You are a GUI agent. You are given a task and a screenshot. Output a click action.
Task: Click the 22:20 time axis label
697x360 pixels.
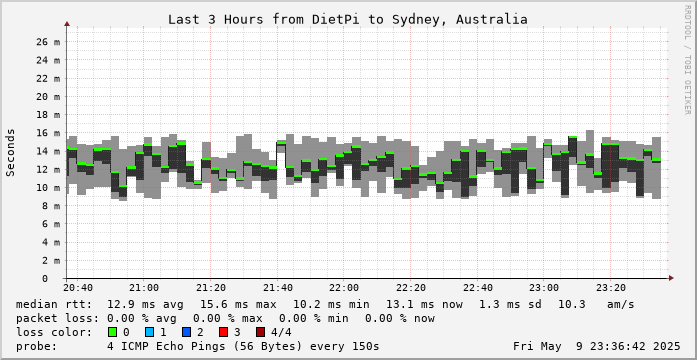412,288
